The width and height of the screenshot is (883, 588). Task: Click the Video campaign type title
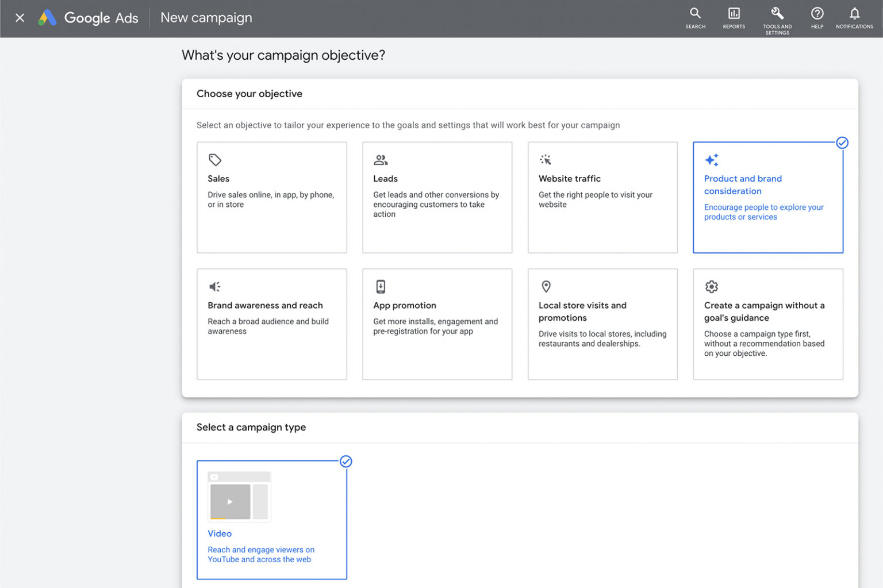point(220,533)
